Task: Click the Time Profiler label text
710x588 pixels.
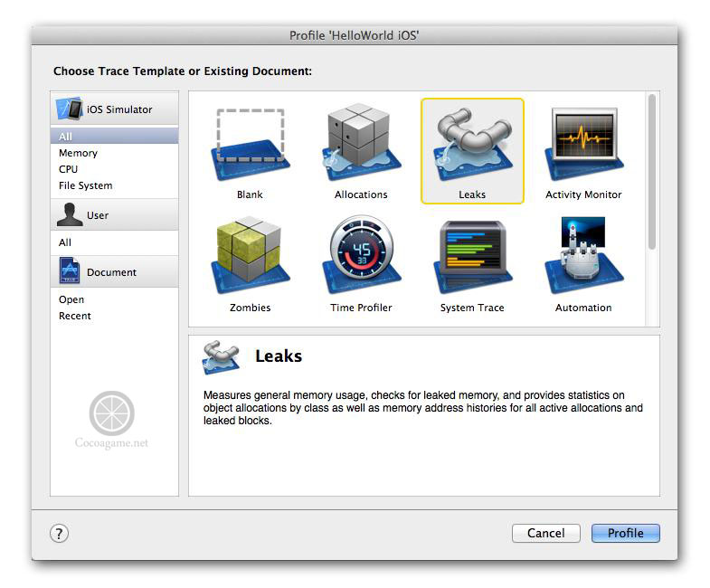Action: point(361,308)
